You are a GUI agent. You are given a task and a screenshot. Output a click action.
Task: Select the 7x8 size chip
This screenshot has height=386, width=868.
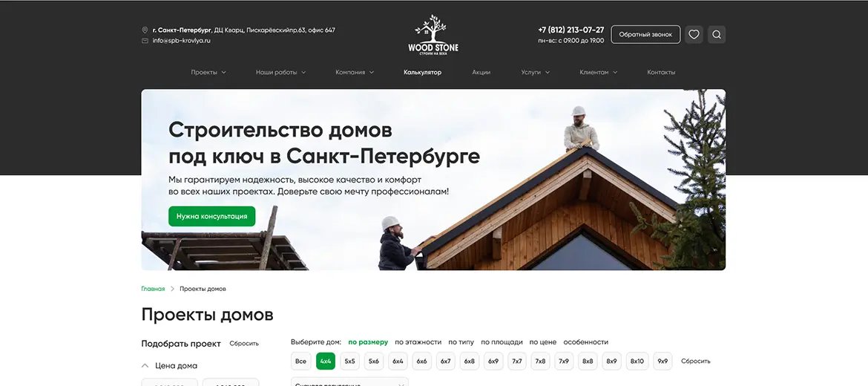540,361
